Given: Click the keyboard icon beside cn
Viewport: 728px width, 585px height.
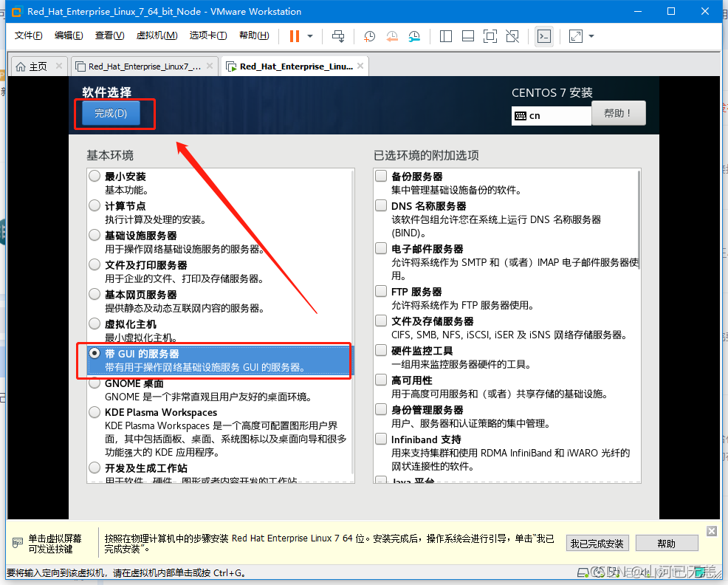Looking at the screenshot, I should coord(521,116).
